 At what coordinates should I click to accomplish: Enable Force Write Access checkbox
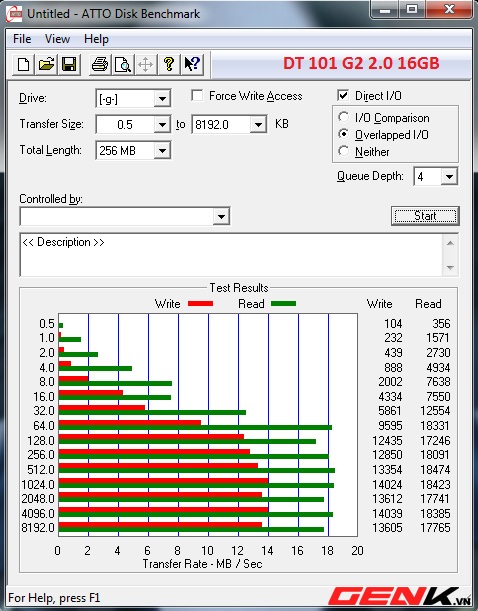point(197,95)
